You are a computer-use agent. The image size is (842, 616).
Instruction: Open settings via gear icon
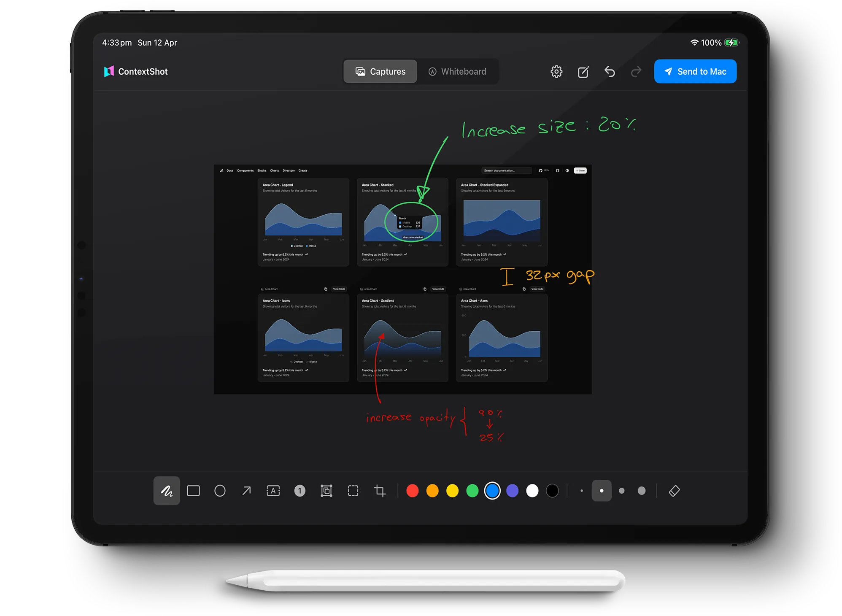click(556, 71)
